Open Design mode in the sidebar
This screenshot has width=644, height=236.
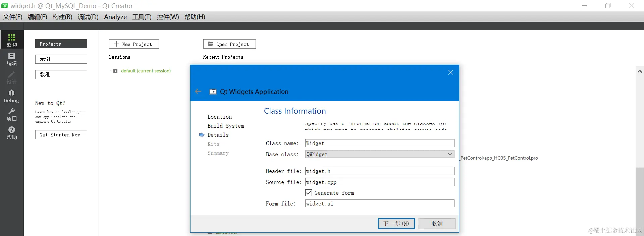click(12, 77)
